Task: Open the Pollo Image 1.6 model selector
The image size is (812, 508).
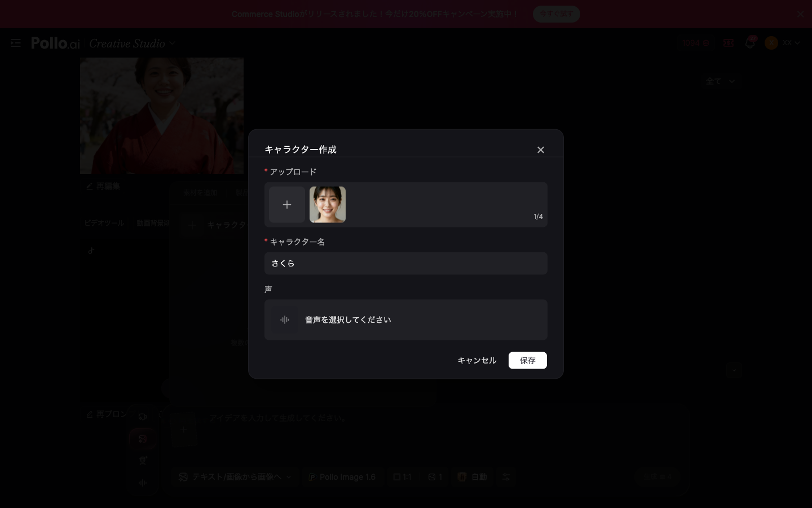Action: pos(342,477)
